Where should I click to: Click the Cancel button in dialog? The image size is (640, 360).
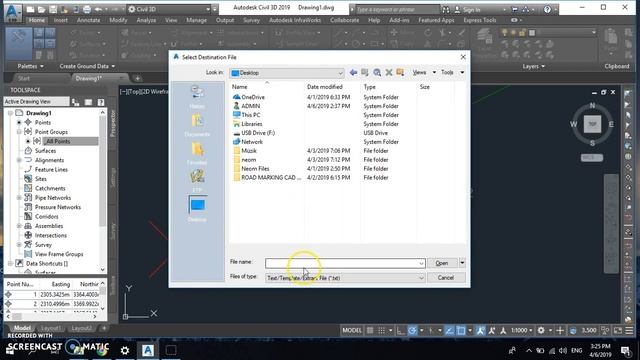coord(446,278)
